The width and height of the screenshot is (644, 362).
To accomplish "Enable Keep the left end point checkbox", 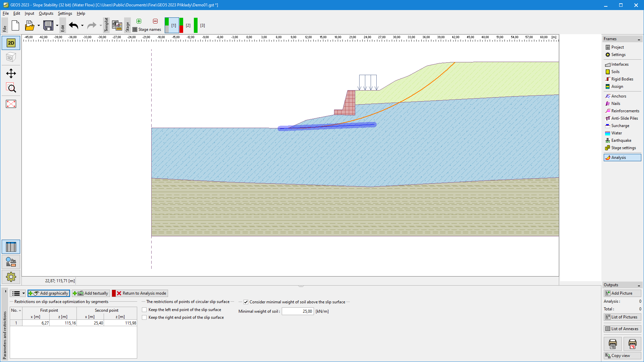I will [145, 309].
